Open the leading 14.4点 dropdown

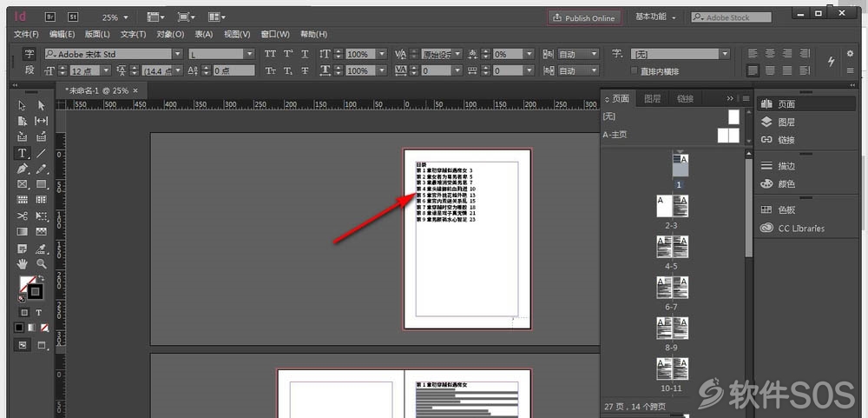[x=178, y=70]
